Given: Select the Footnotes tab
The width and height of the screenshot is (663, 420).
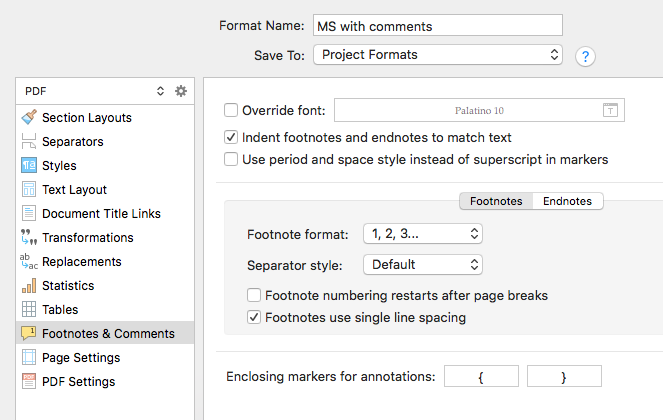Looking at the screenshot, I should (x=496, y=201).
